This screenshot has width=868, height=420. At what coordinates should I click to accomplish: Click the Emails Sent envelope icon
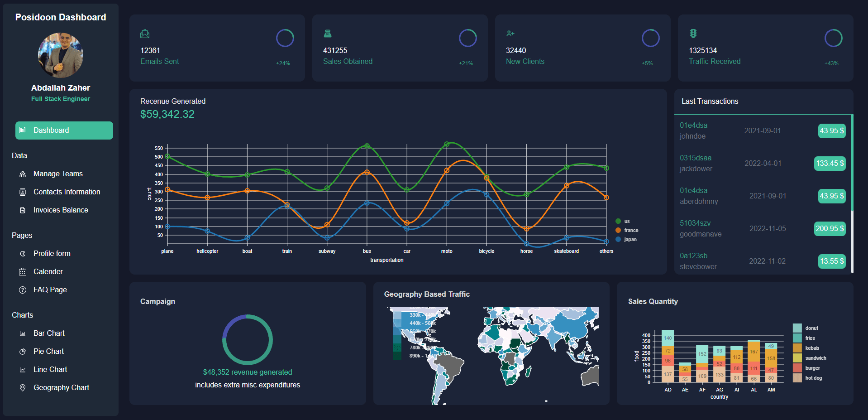click(x=145, y=34)
